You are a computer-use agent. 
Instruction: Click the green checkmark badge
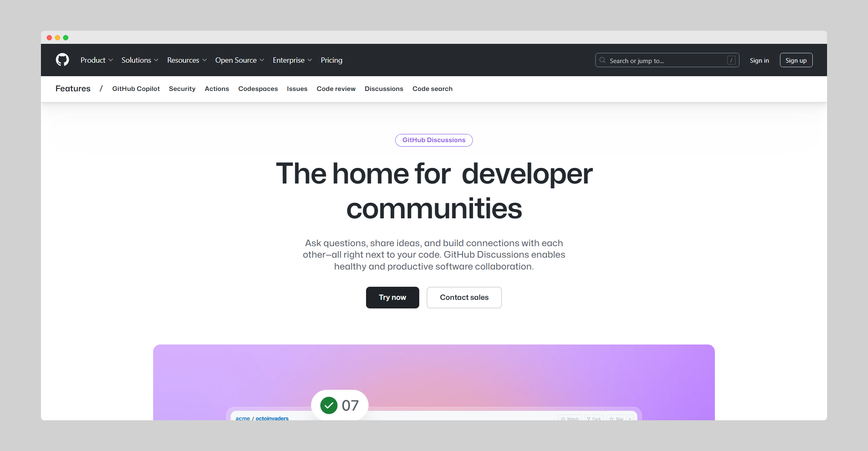point(329,405)
